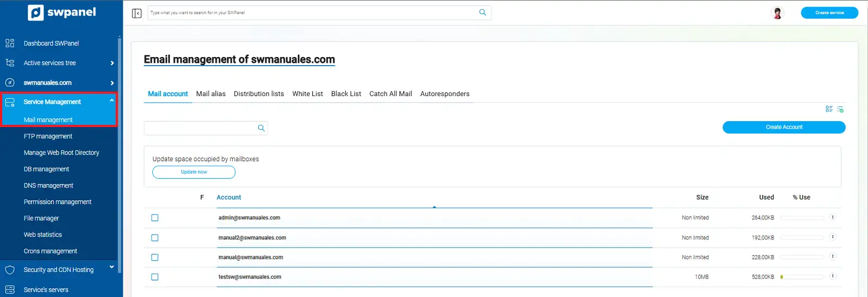Switch to the grid view icon
Viewport: 868px width, 297px height.
click(829, 109)
